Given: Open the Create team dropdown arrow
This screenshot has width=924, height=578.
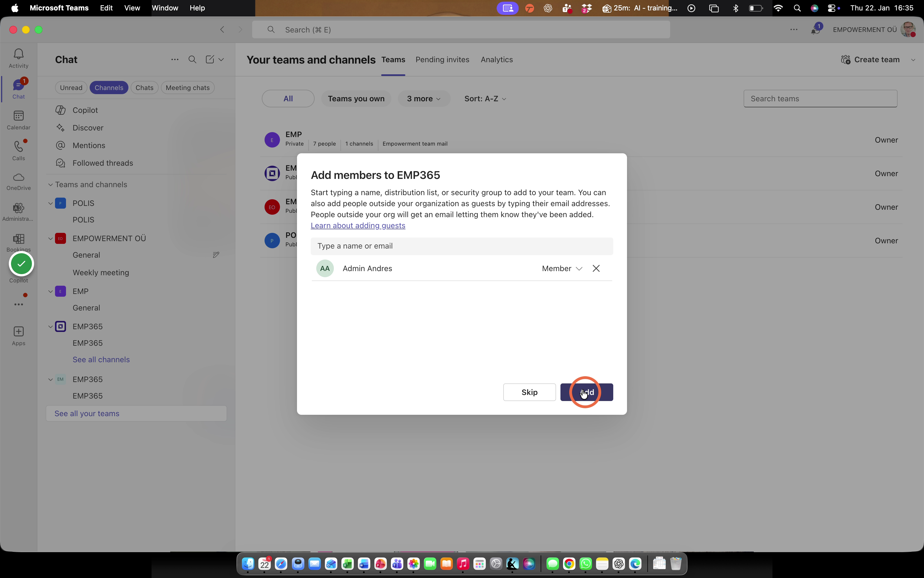Looking at the screenshot, I should [913, 60].
